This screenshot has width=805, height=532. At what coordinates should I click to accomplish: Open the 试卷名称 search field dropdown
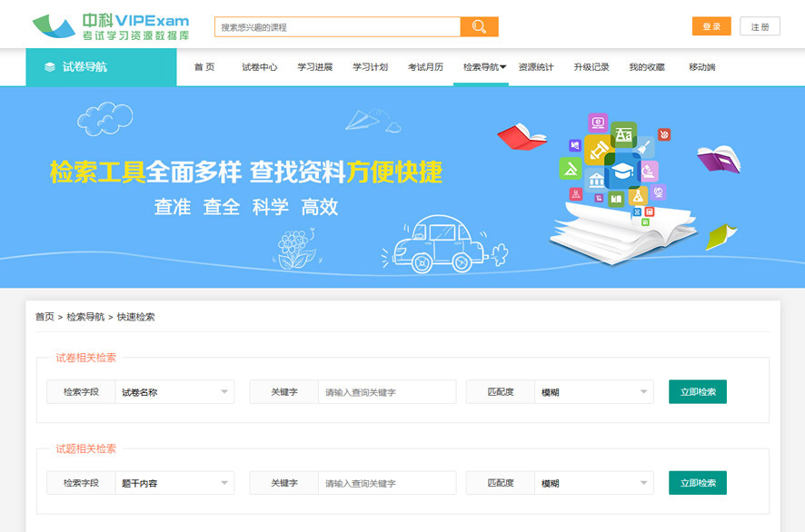174,392
